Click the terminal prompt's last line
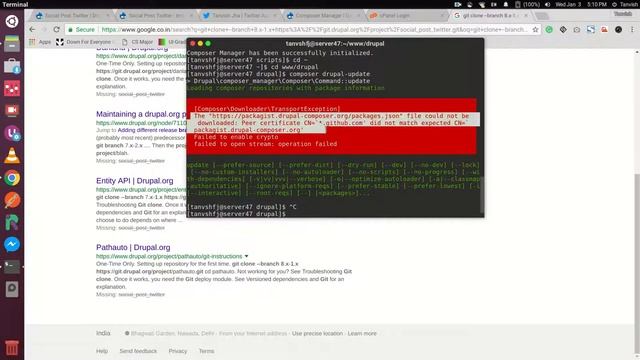This screenshot has width=640, height=360. (x=236, y=214)
